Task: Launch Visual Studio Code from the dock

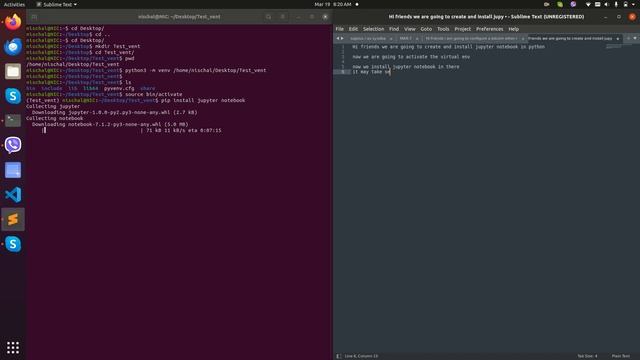Action: tap(13, 195)
